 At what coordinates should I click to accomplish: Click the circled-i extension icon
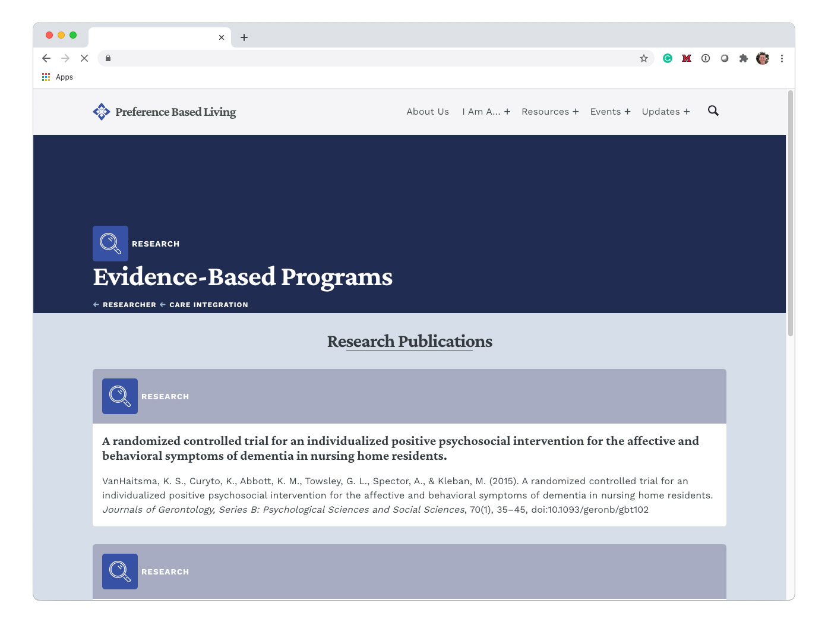click(706, 58)
